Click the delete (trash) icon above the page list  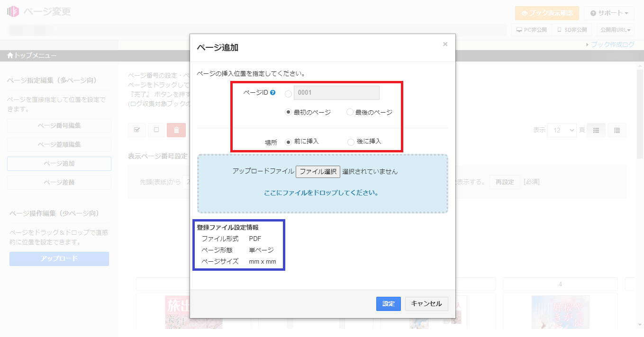[x=176, y=130]
